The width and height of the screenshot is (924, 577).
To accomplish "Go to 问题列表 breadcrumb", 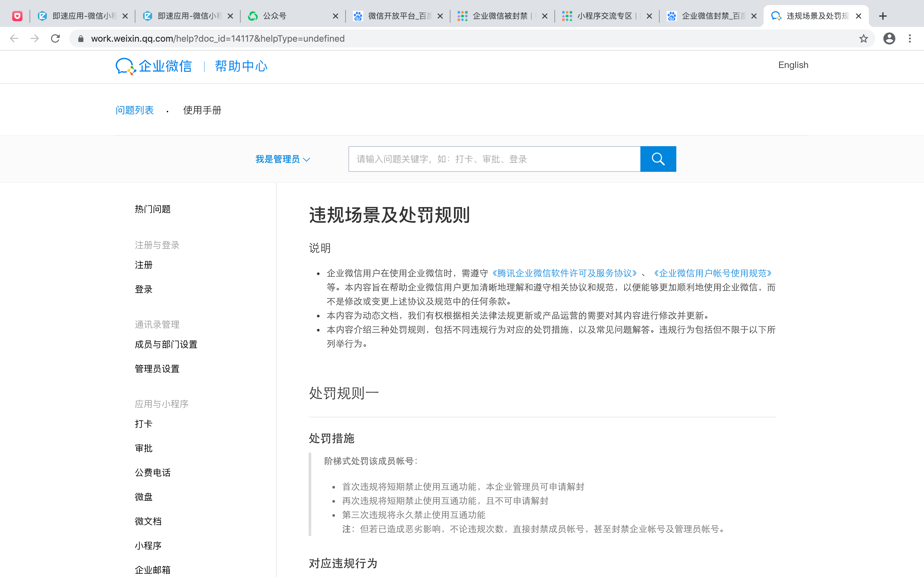I will coord(134,110).
